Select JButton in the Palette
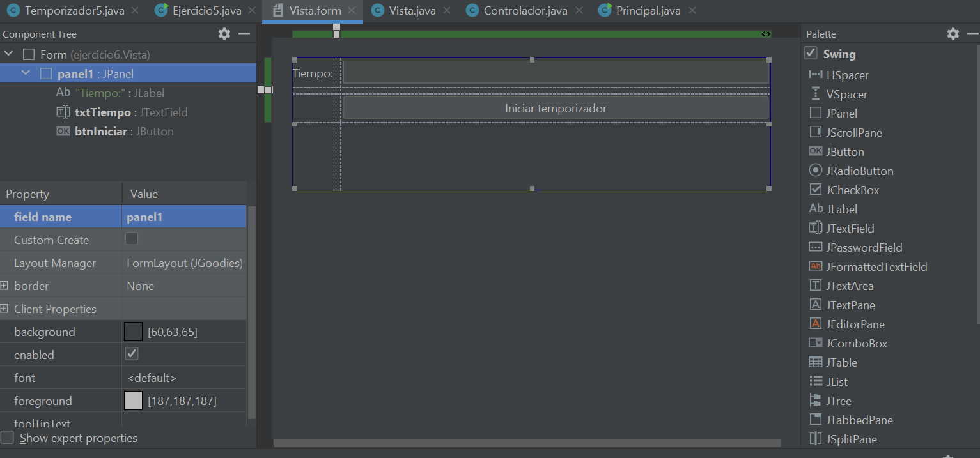The width and height of the screenshot is (980, 458). (x=844, y=152)
